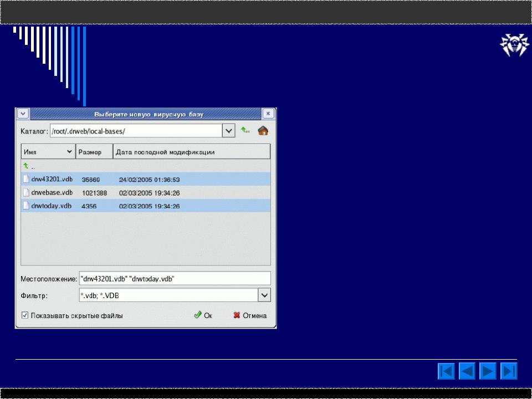The width and height of the screenshot is (532, 399).
Task: Jump to first slide navigation button
Action: pyautogui.click(x=446, y=371)
